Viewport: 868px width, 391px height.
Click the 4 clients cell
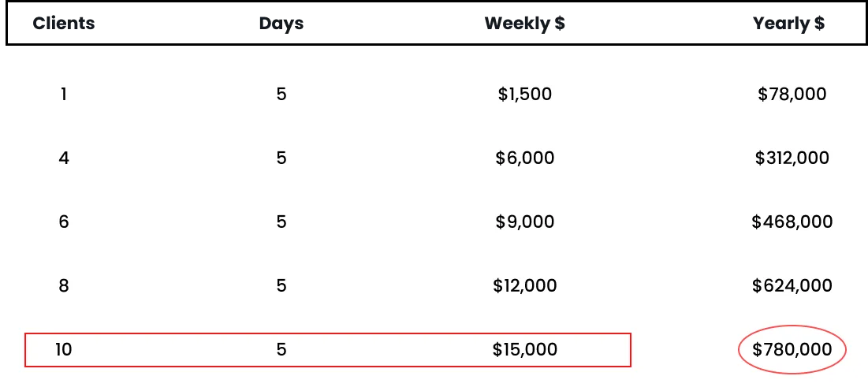click(64, 158)
